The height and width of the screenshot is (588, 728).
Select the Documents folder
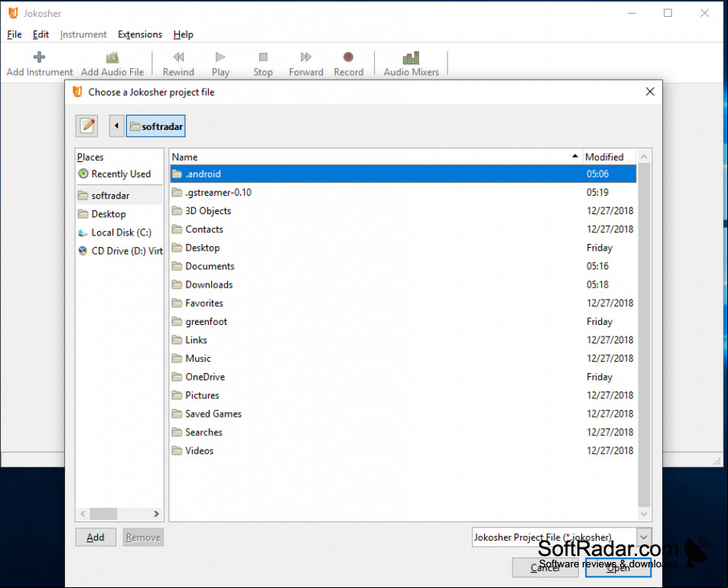(x=403, y=266)
